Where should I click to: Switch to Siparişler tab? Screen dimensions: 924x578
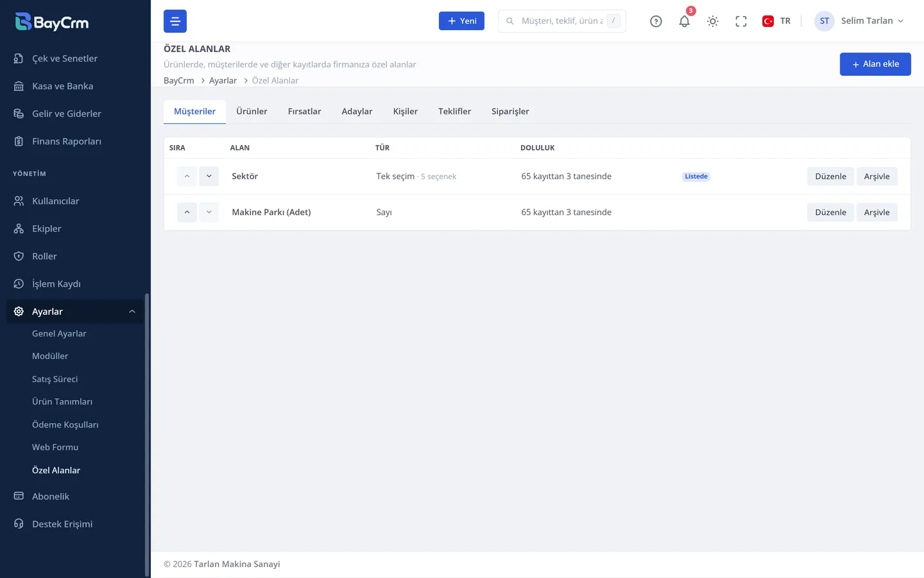[x=510, y=112]
